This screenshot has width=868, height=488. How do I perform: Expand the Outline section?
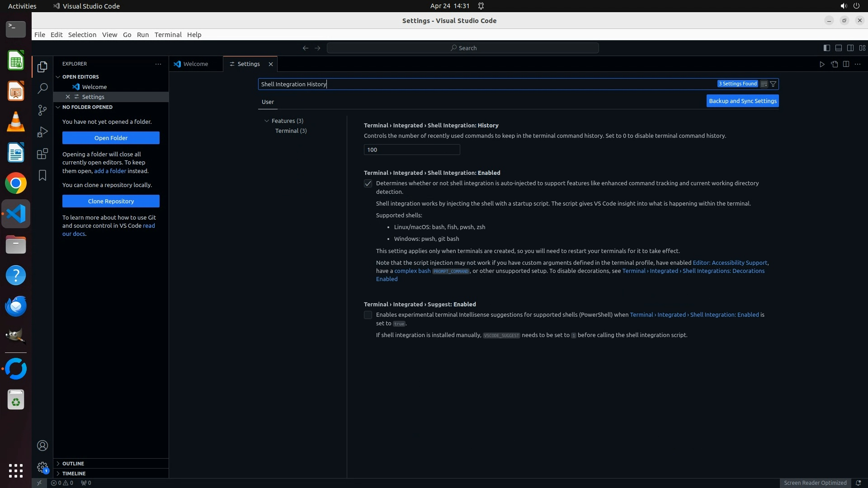[73, 464]
